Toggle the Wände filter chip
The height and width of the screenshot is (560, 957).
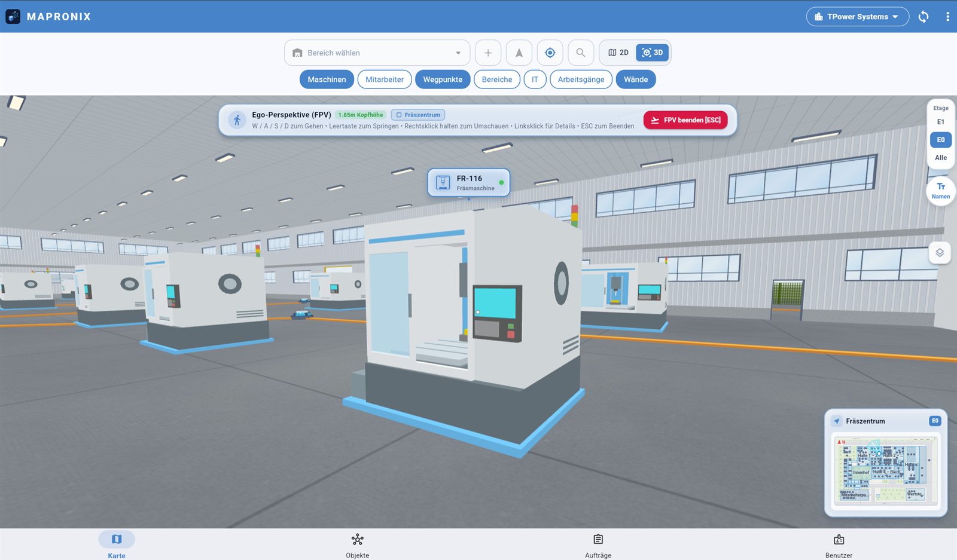[x=636, y=79]
